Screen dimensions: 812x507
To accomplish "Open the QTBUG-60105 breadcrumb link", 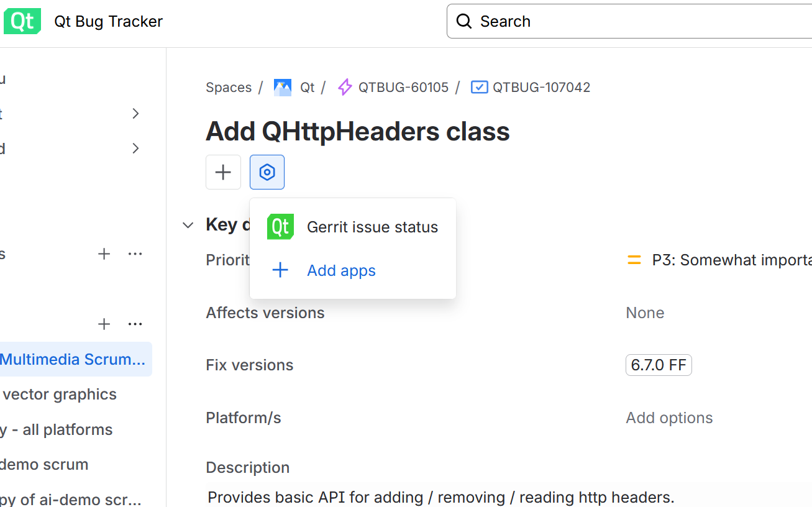I will coord(403,88).
